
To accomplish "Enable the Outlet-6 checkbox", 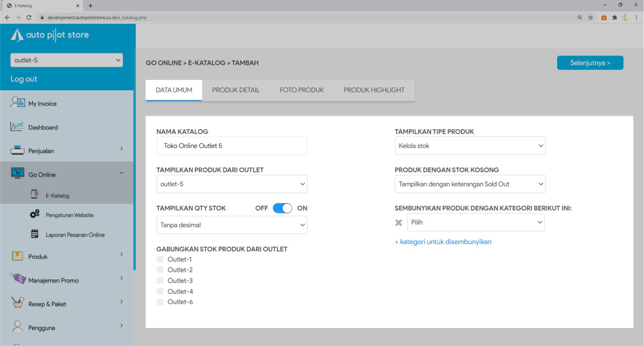I will (160, 302).
